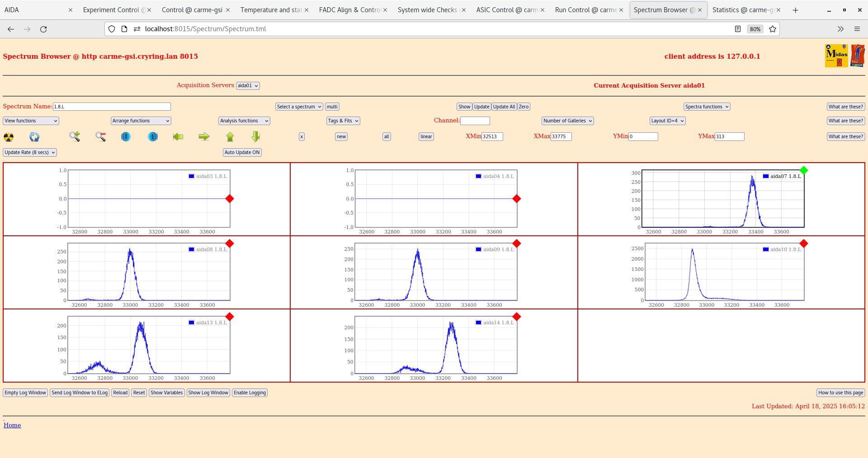Expand the Spectra functions dropdown
This screenshot has width=868, height=458.
tap(707, 107)
